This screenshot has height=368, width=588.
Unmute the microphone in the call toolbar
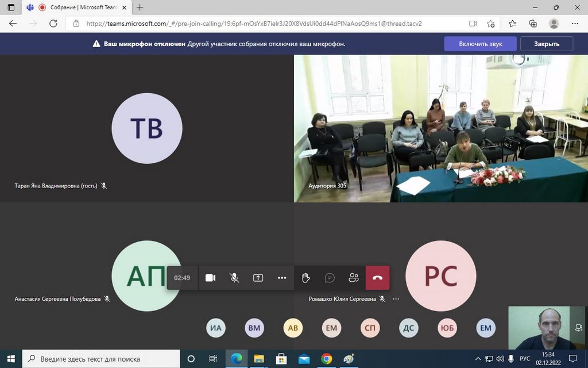click(x=234, y=278)
